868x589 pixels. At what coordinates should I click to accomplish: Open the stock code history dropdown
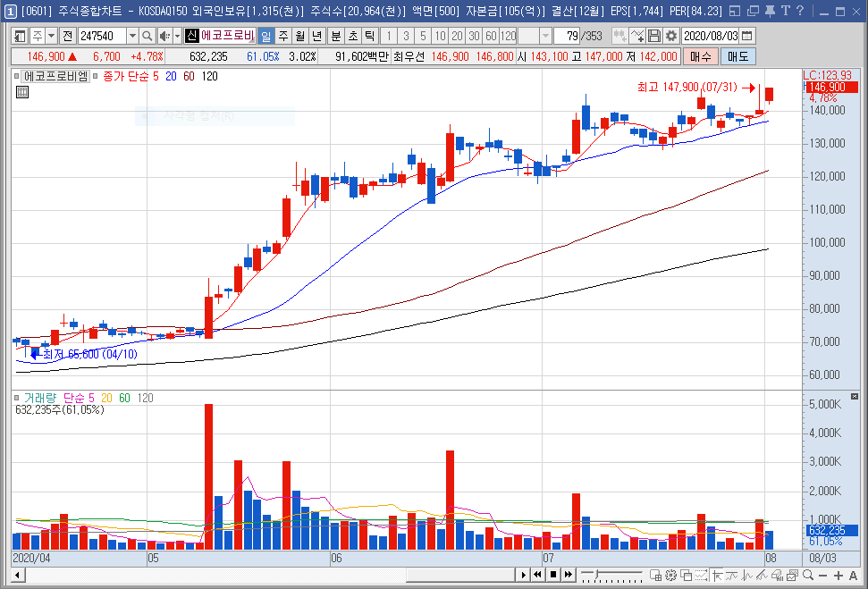[132, 36]
